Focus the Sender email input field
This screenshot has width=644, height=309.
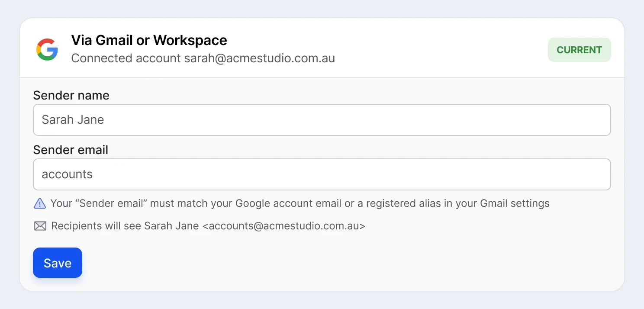click(x=322, y=174)
